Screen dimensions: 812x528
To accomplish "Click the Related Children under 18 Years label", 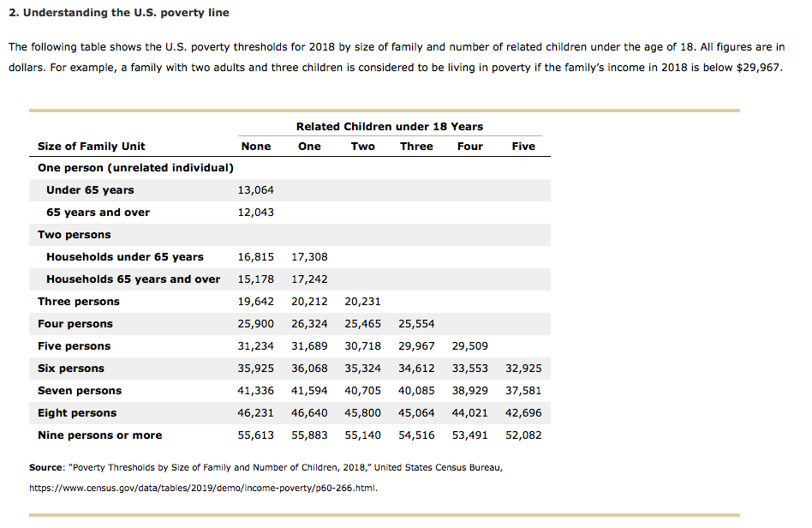I will (390, 125).
